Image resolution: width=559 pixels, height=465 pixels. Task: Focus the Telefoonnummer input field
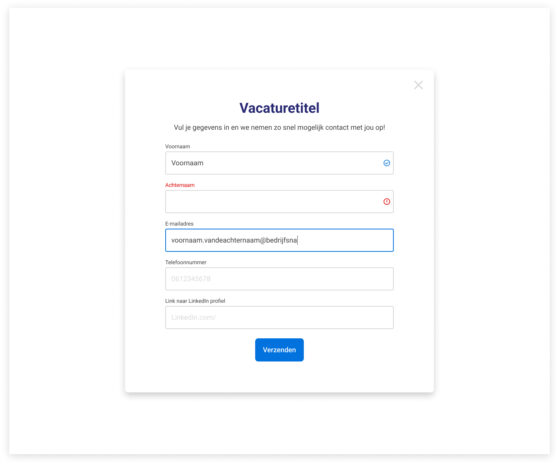point(279,279)
